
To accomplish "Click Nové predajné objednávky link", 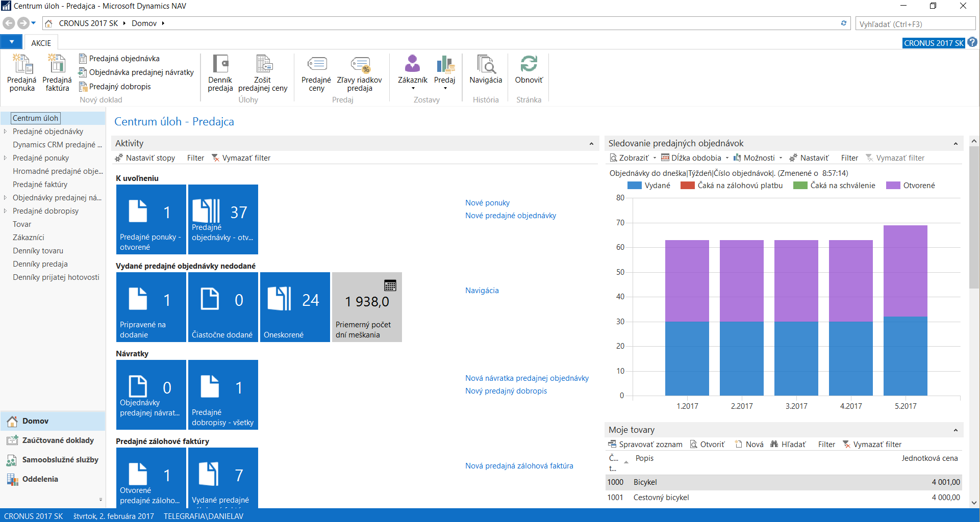I will pos(511,216).
